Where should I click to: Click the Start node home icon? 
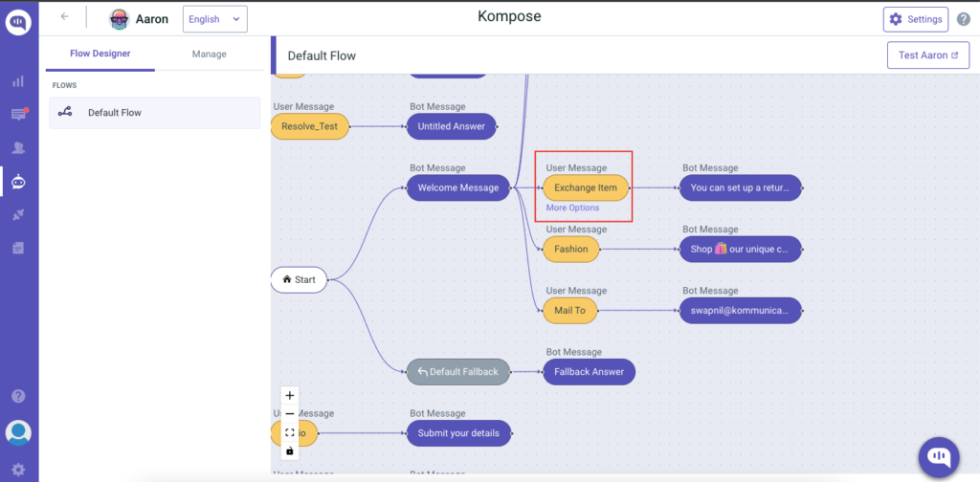(287, 279)
